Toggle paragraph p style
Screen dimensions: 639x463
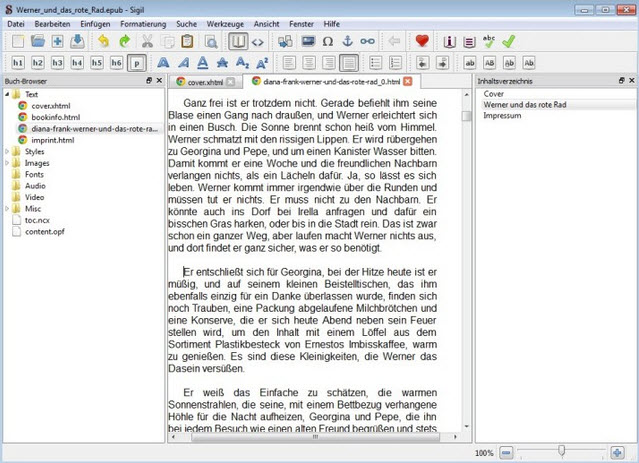[x=137, y=63]
